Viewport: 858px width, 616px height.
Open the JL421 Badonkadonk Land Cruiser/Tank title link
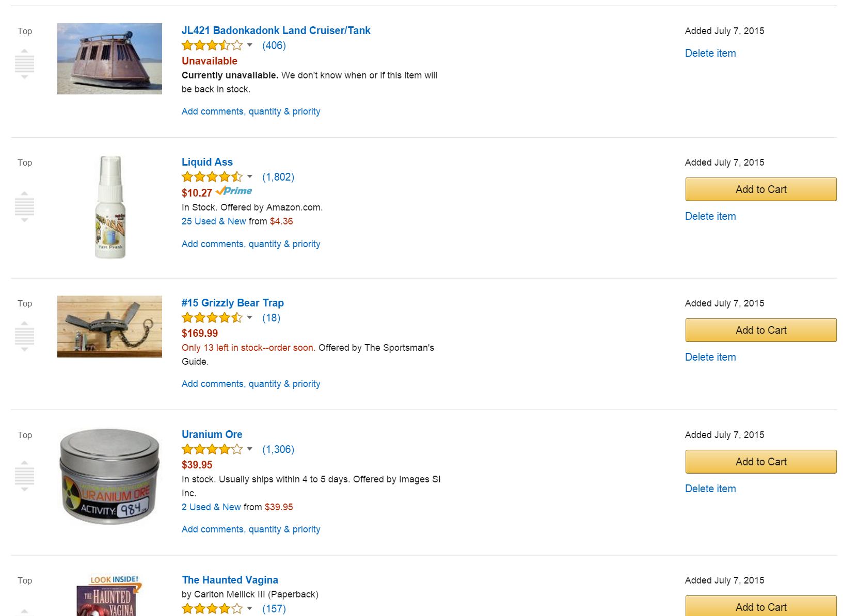coord(276,30)
